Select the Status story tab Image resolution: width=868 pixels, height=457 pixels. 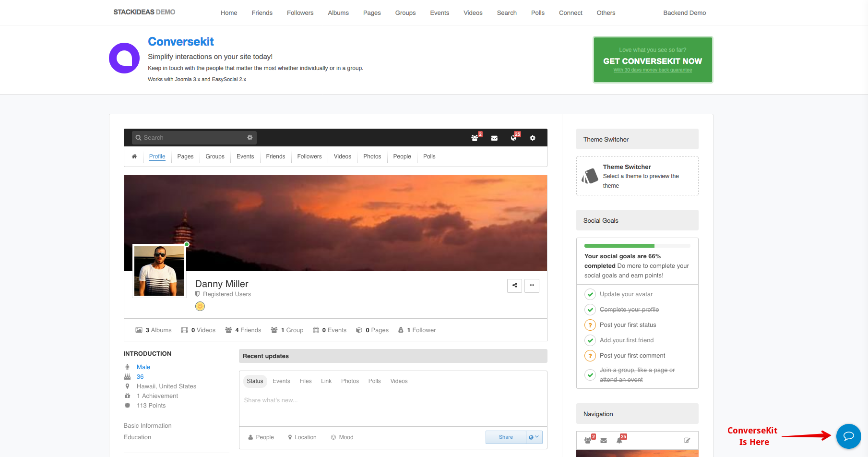[255, 381]
